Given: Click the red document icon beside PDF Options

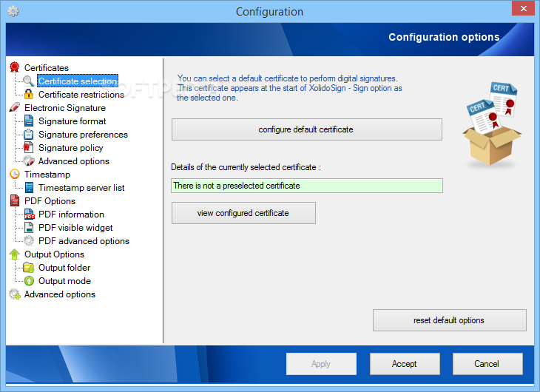Looking at the screenshot, I should pos(15,200).
